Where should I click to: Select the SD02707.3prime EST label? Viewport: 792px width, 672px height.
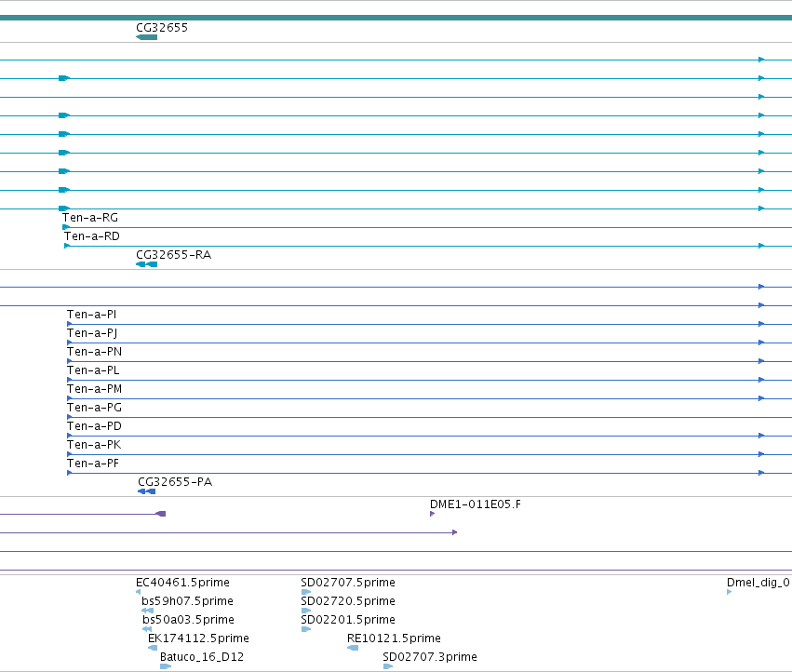pyautogui.click(x=429, y=658)
